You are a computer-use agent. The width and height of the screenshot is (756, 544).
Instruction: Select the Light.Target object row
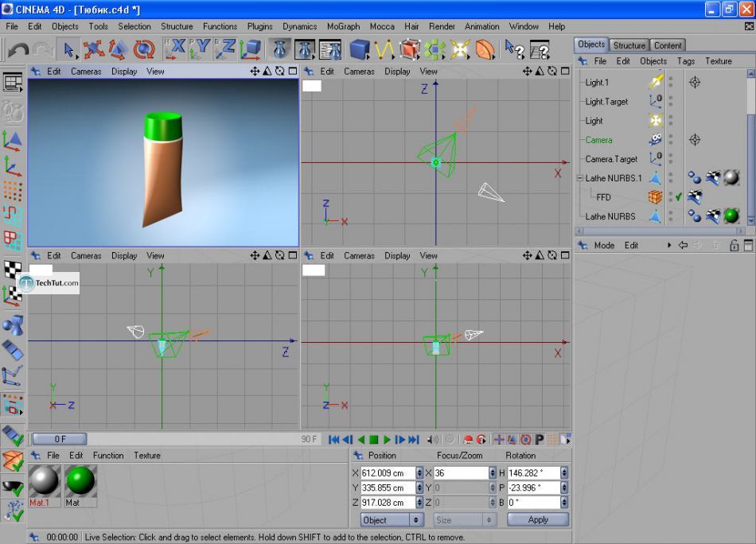606,102
